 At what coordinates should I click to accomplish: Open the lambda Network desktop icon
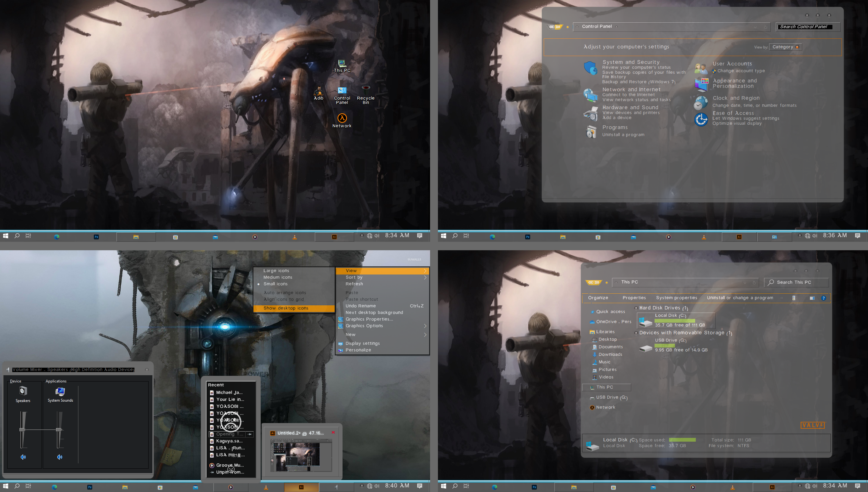coord(342,120)
